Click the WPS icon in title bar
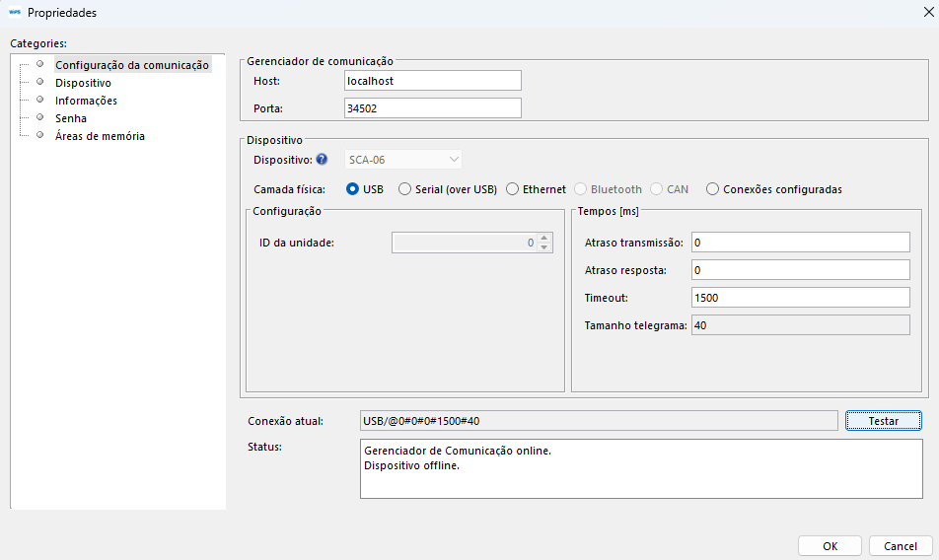 [14, 12]
